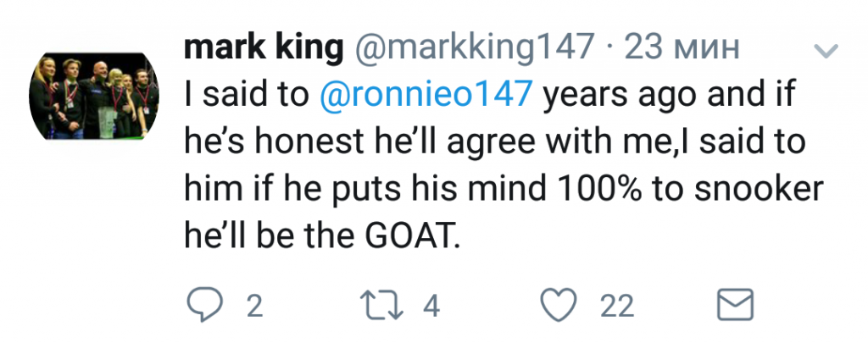Like the tweet with the heart icon
Image resolution: width=868 pixels, height=343 pixels.
coord(563,305)
